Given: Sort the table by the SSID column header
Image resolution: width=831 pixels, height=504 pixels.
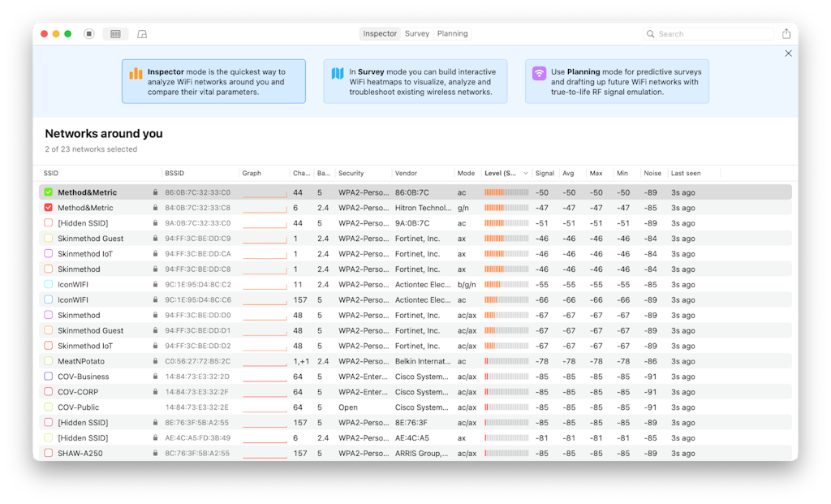Looking at the screenshot, I should click(51, 173).
